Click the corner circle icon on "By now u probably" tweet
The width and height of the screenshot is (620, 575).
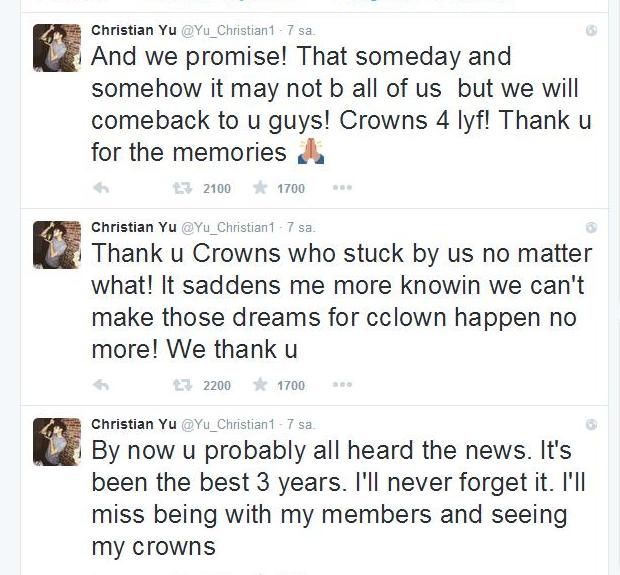click(591, 424)
